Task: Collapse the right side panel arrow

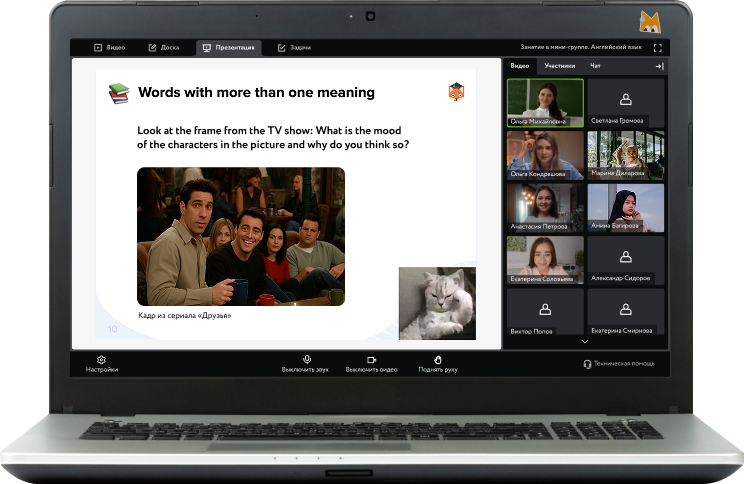Action: tap(659, 66)
